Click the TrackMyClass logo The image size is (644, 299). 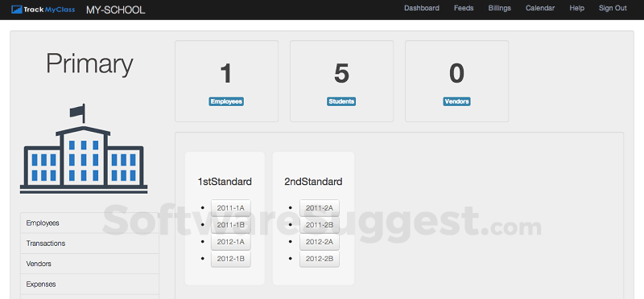coord(43,9)
